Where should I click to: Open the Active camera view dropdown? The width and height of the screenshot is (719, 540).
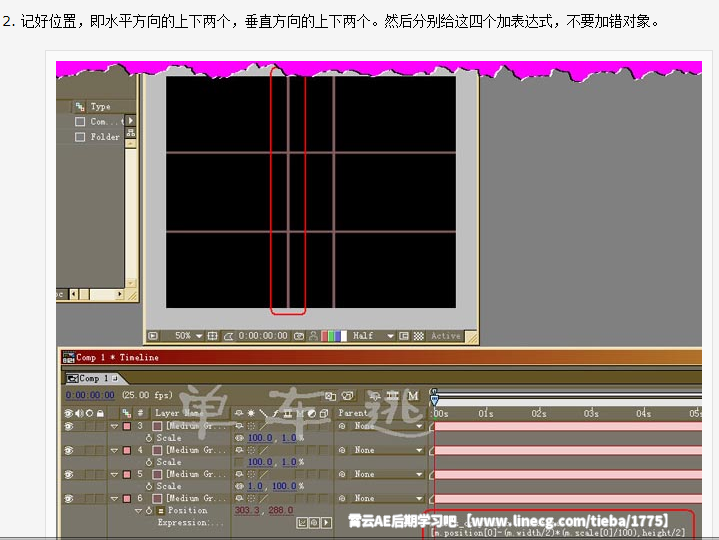(x=446, y=336)
